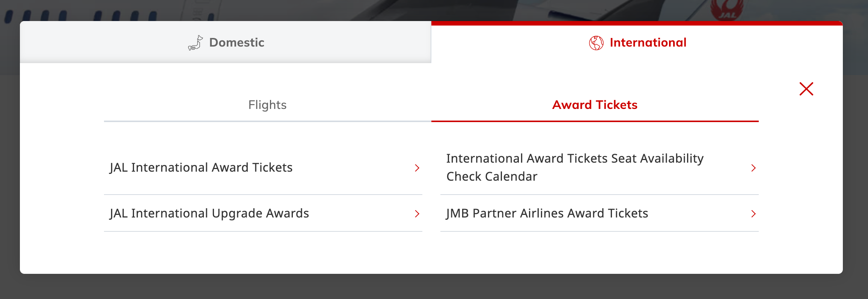Click the globe icon beside International

click(597, 42)
